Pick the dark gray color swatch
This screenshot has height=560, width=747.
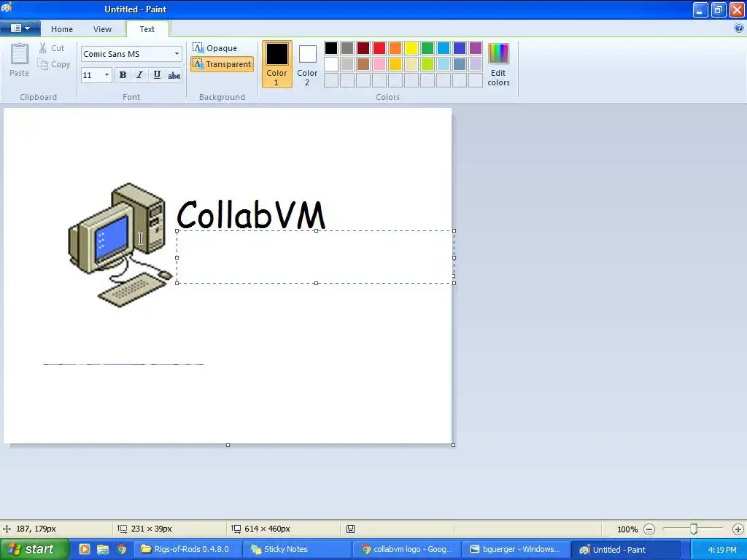coord(347,48)
